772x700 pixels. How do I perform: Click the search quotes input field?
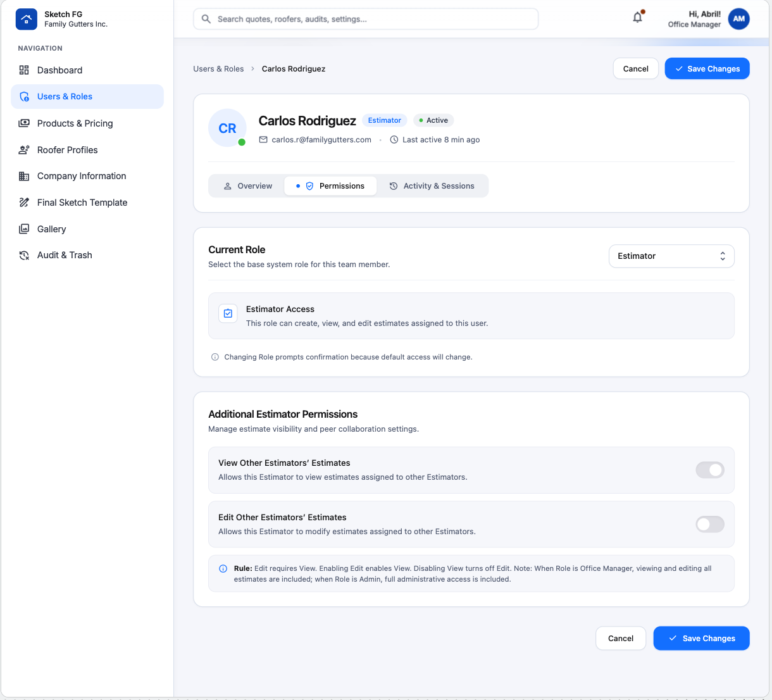pos(366,19)
